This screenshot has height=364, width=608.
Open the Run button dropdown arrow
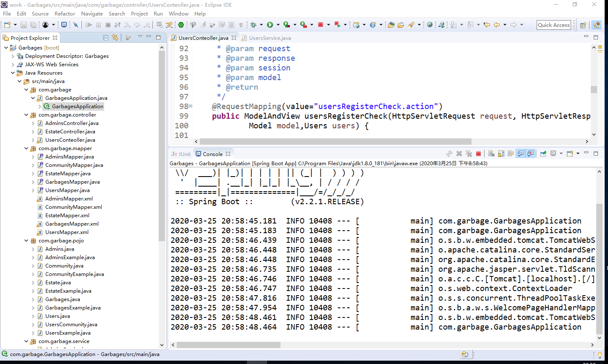(x=278, y=25)
